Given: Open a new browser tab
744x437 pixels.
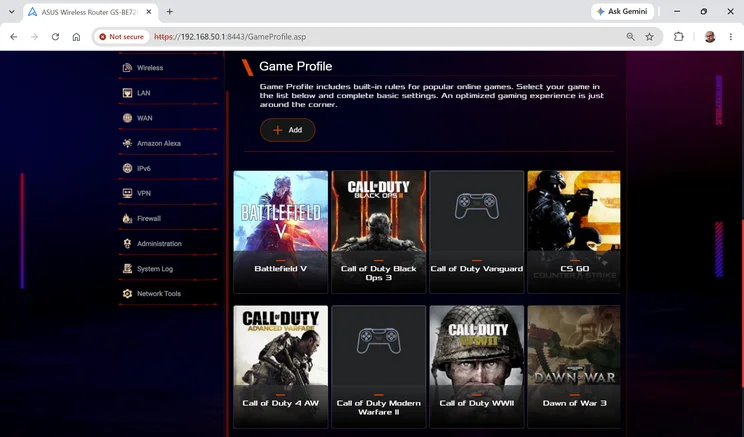Looking at the screenshot, I should click(x=169, y=12).
